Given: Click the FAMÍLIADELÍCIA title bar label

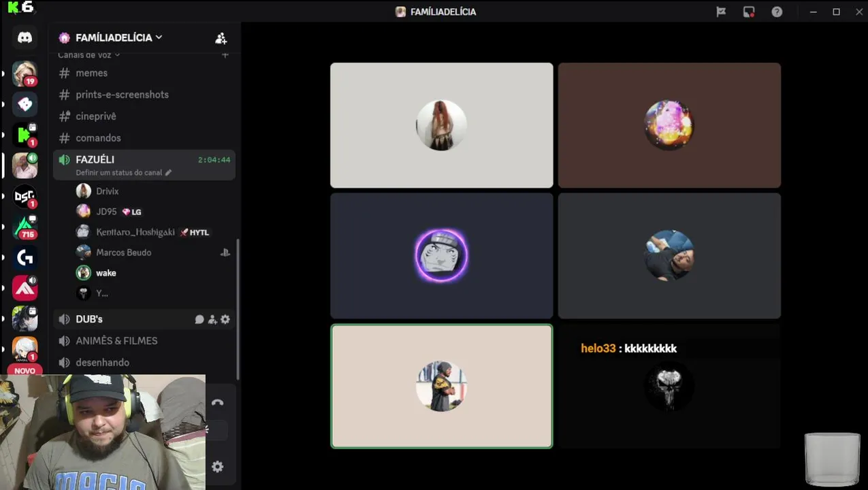Looking at the screenshot, I should point(443,12).
